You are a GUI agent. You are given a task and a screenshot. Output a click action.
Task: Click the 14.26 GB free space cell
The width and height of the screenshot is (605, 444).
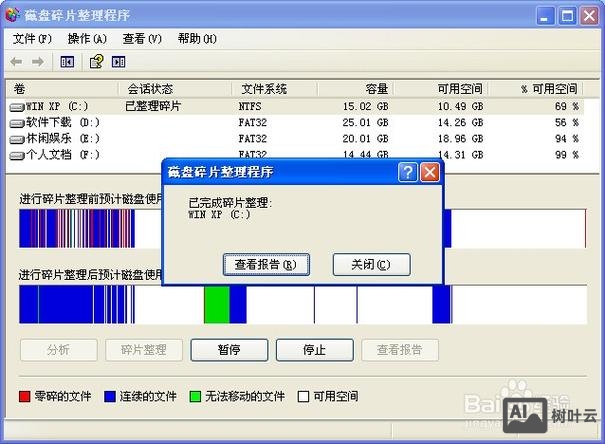pyautogui.click(x=460, y=123)
